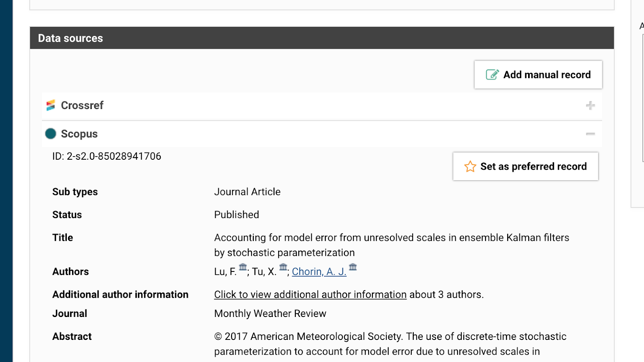
Task: Click the Crossref data source row label
Action: tap(82, 105)
